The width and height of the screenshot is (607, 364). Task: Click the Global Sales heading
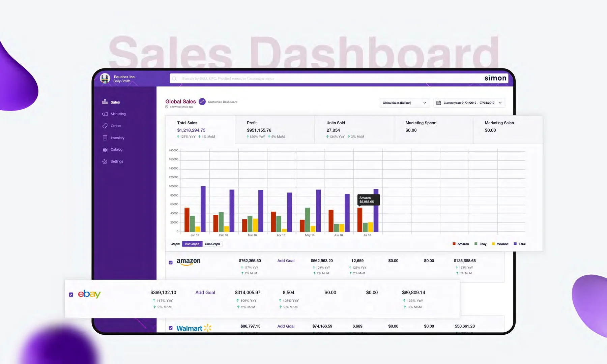click(180, 101)
